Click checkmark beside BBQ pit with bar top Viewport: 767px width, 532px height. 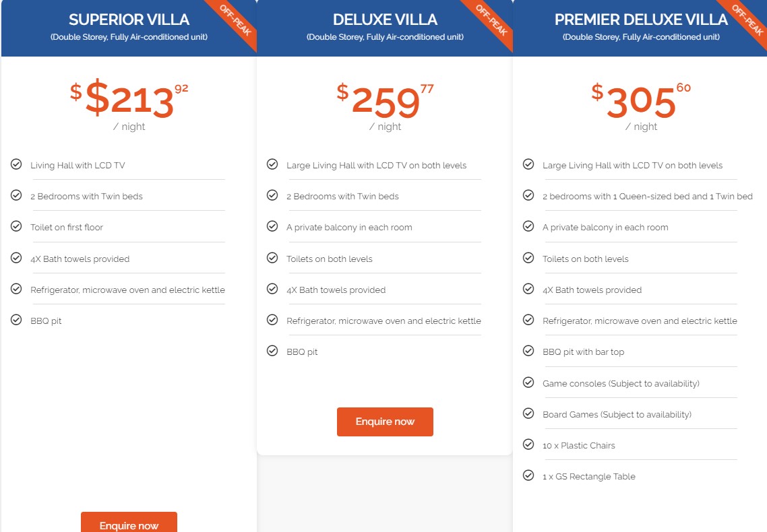click(x=528, y=351)
